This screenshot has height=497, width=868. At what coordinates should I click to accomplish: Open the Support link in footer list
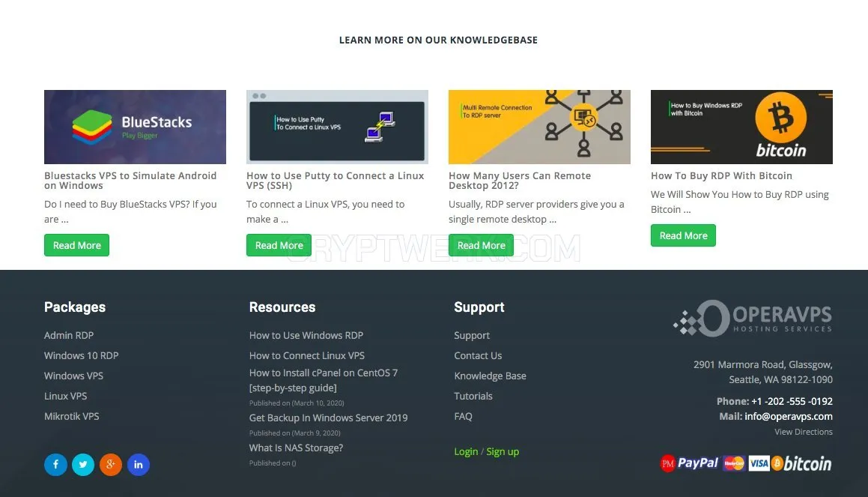click(472, 335)
